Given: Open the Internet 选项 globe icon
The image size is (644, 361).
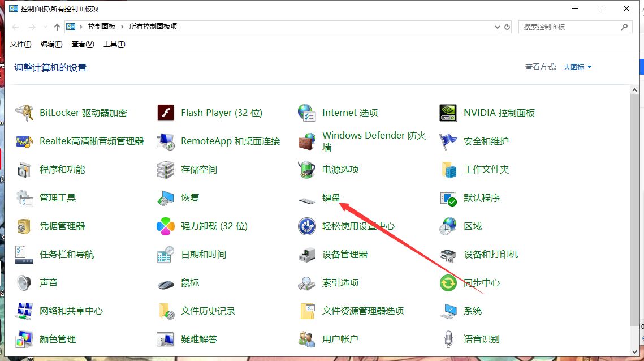Looking at the screenshot, I should click(307, 113).
